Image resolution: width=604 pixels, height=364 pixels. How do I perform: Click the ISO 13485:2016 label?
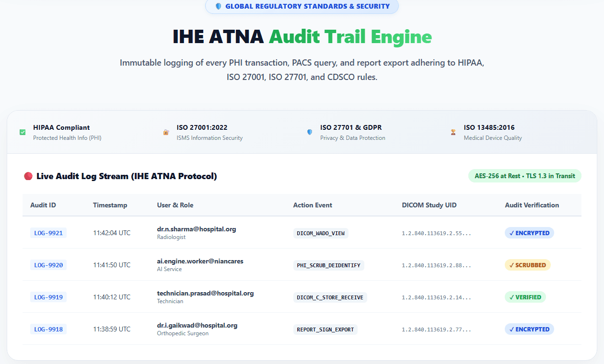489,127
